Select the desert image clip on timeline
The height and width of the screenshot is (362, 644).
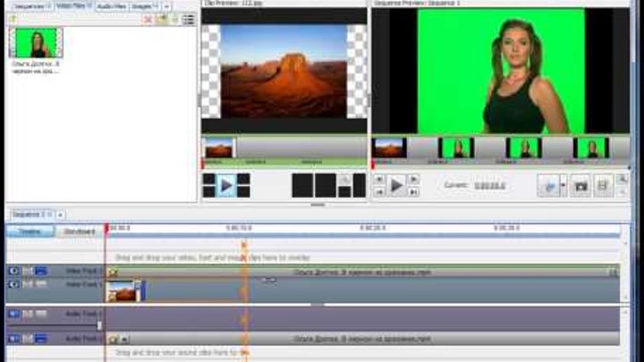(x=123, y=291)
